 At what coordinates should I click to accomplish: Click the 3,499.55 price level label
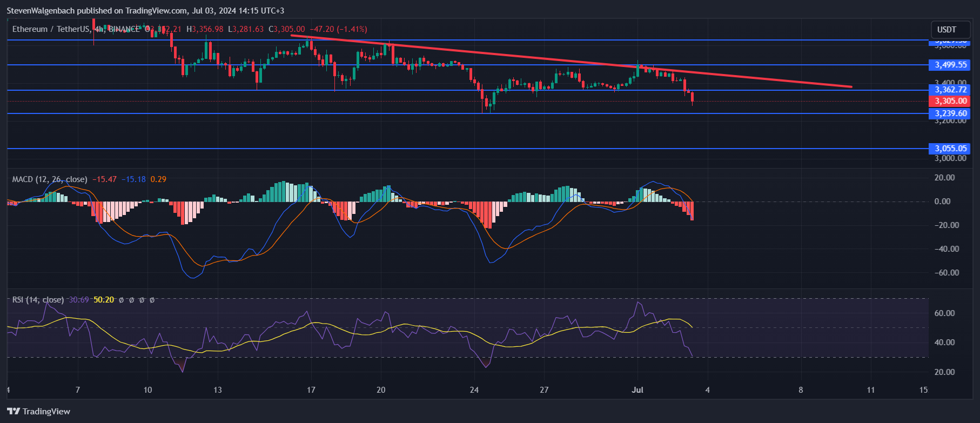coord(950,65)
